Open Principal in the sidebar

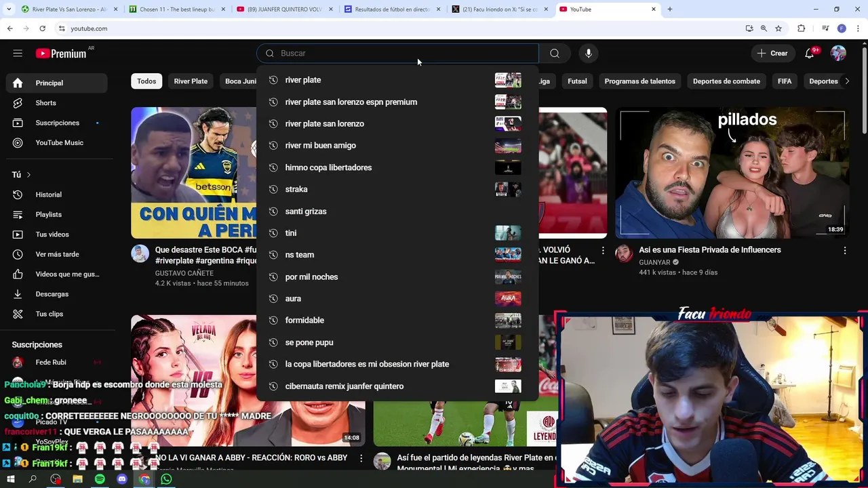pos(56,83)
